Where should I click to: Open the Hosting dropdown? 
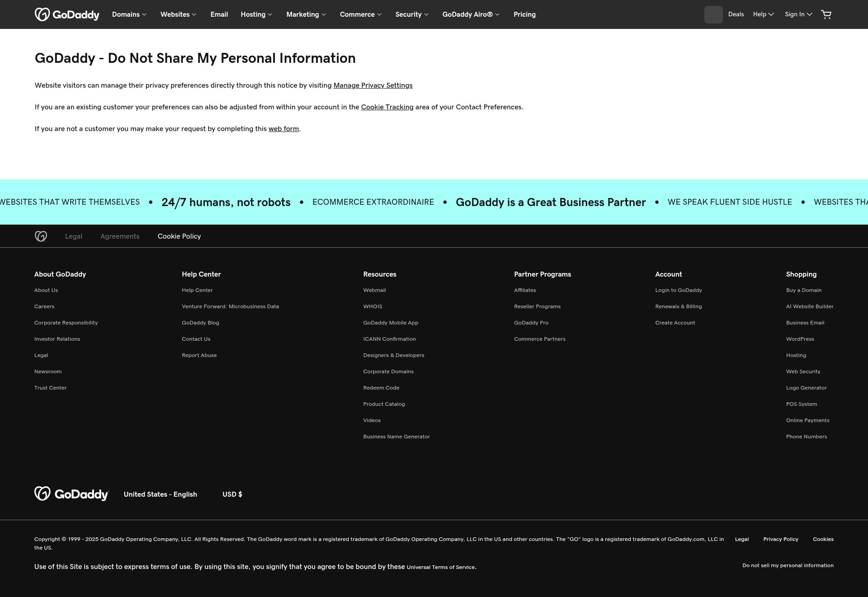256,14
